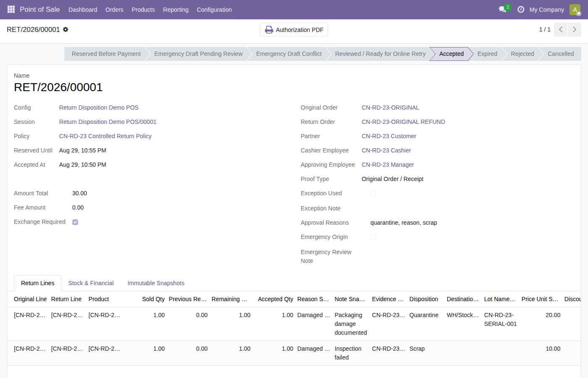Sort table by Disposition column header
The width and height of the screenshot is (588, 378).
tap(424, 299)
